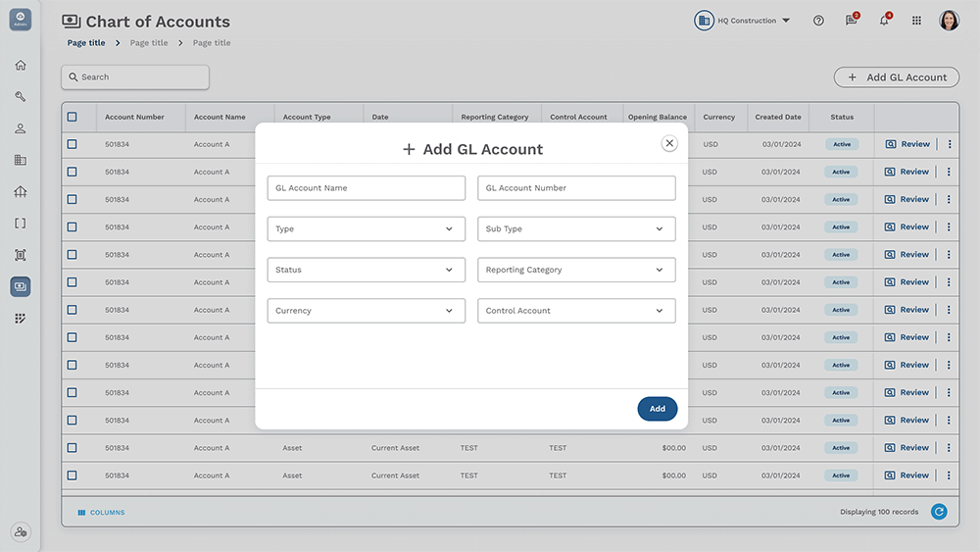980x552 pixels.
Task: Sort by the Created Date column header
Action: click(x=778, y=117)
